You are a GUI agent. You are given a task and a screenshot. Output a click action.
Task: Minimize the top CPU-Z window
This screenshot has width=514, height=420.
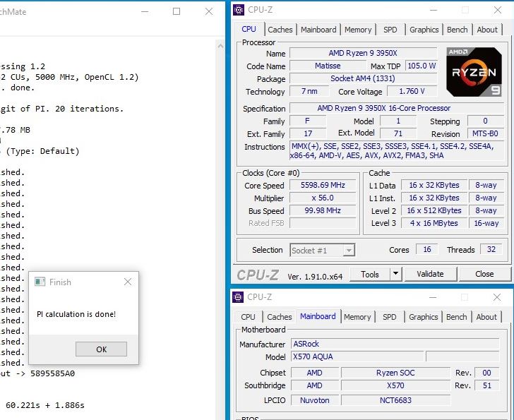434,10
